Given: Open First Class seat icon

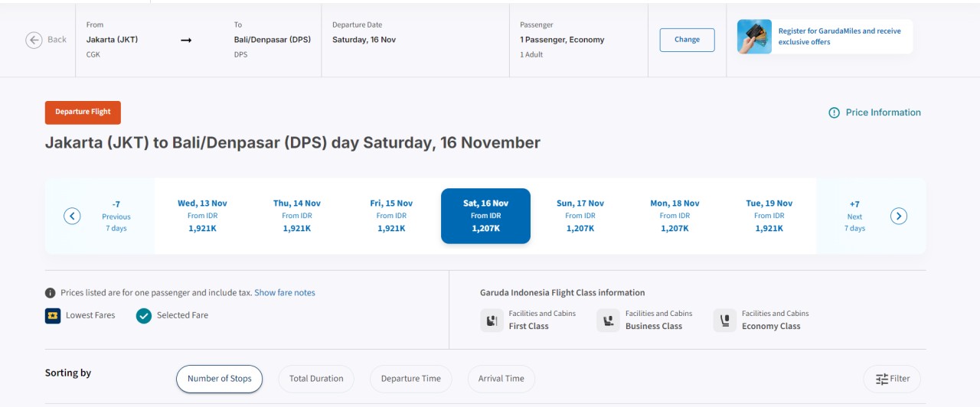Looking at the screenshot, I should click(492, 320).
